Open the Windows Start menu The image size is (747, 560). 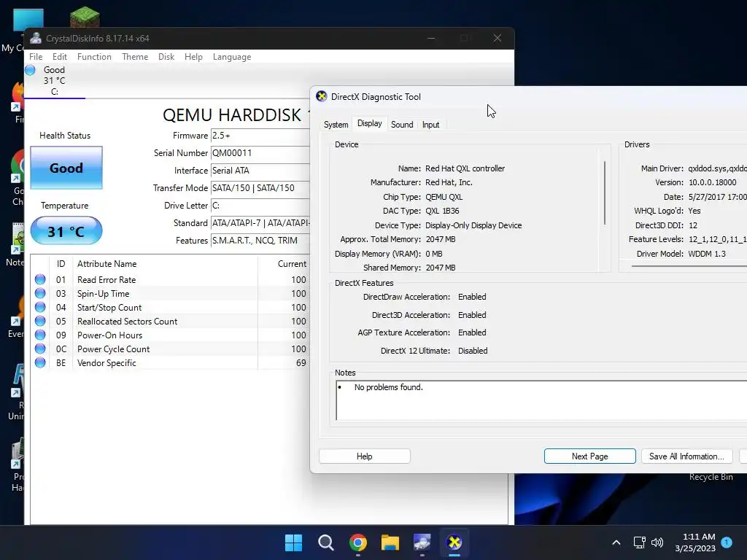point(293,542)
